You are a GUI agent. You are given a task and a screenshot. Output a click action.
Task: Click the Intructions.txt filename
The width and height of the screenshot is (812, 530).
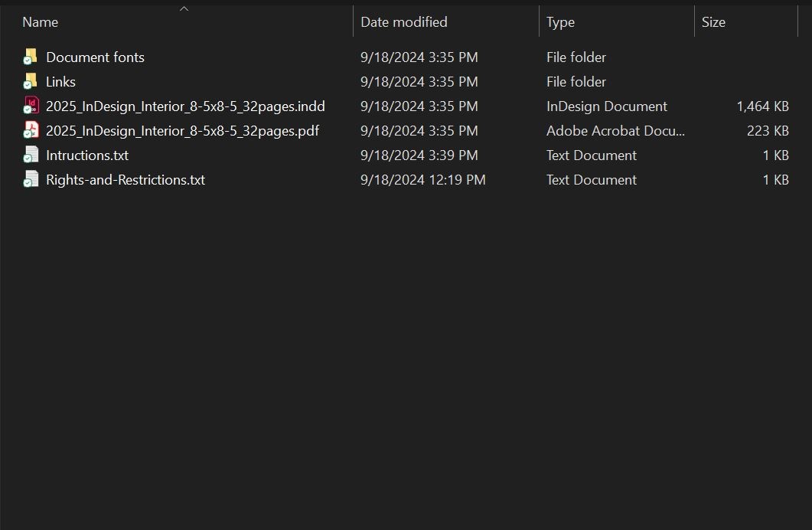tap(87, 155)
